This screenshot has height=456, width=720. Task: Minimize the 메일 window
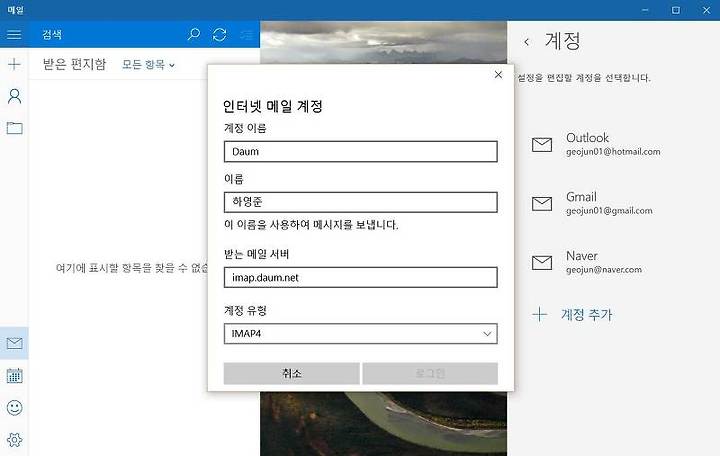point(645,10)
